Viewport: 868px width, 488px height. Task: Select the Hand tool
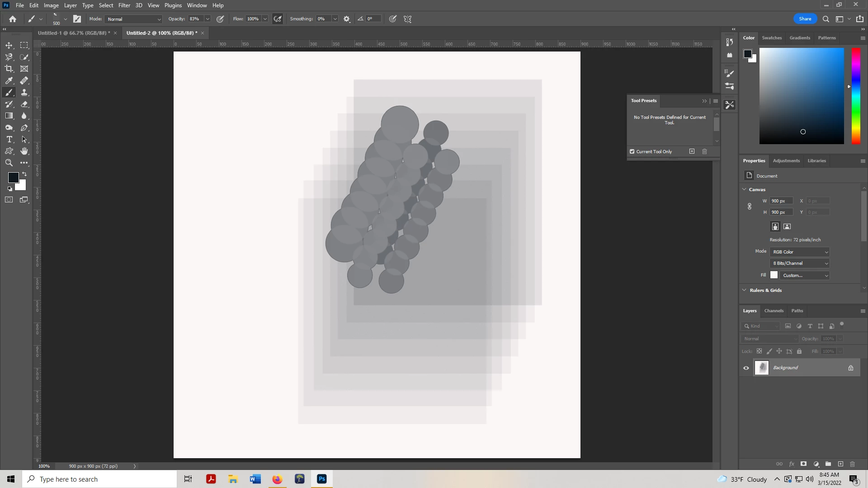point(24,151)
